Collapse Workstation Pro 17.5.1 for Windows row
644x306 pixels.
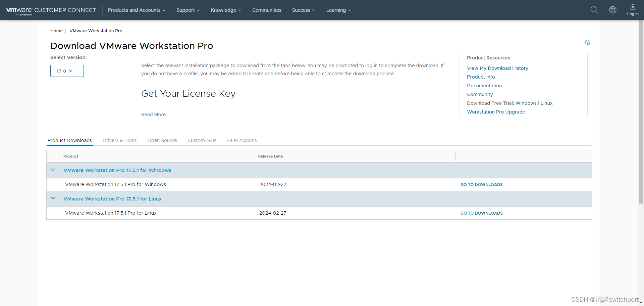[x=53, y=170]
